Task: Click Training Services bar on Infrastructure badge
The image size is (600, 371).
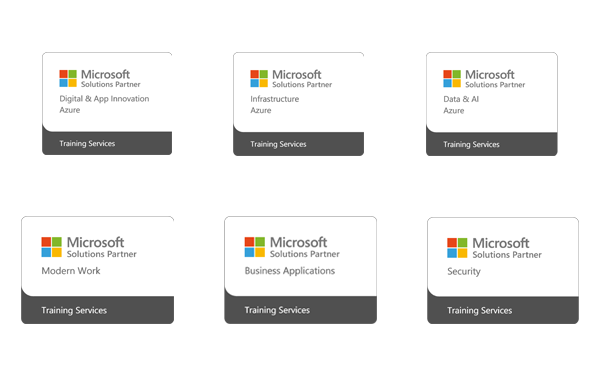Action: pos(298,144)
